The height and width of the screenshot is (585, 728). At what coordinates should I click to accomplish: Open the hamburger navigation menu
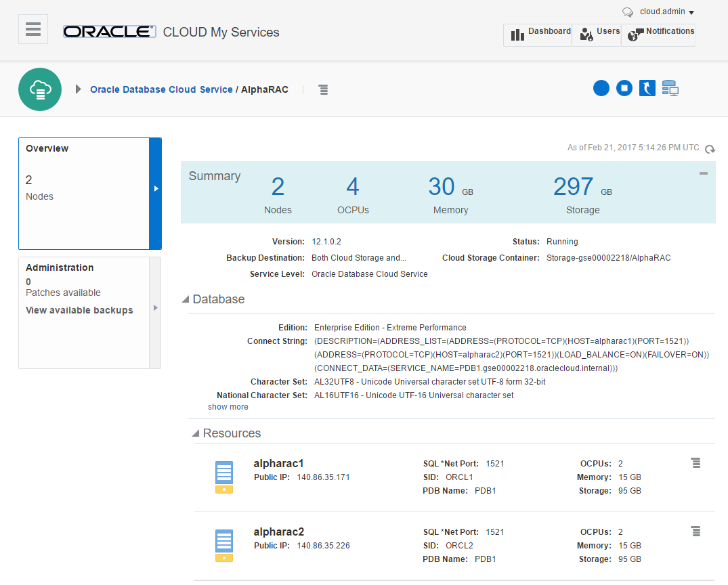coord(33,29)
